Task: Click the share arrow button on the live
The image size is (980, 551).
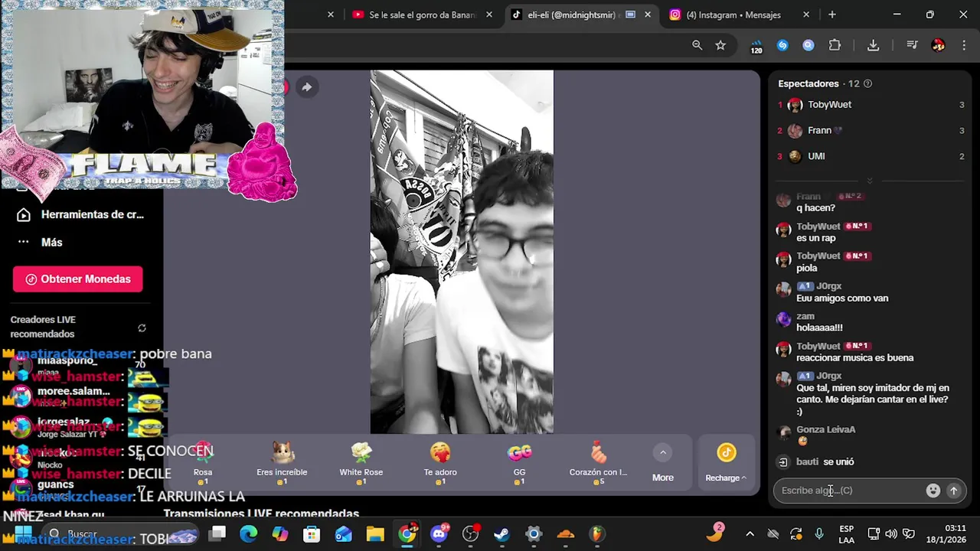Action: 306,87
